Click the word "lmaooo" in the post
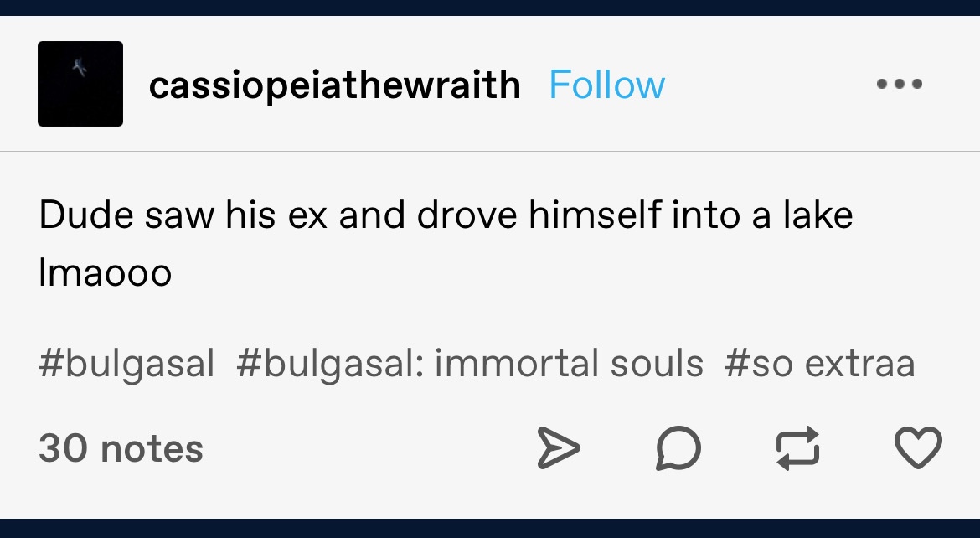 (105, 273)
